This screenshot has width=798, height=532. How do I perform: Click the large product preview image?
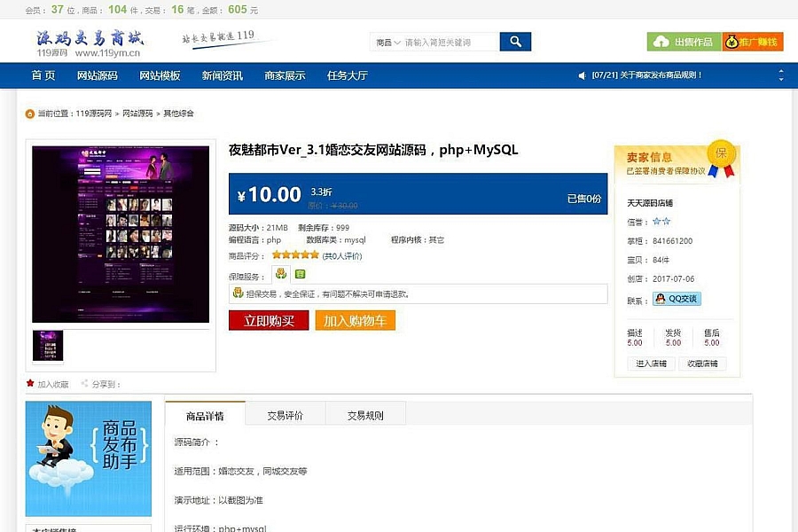pos(121,234)
